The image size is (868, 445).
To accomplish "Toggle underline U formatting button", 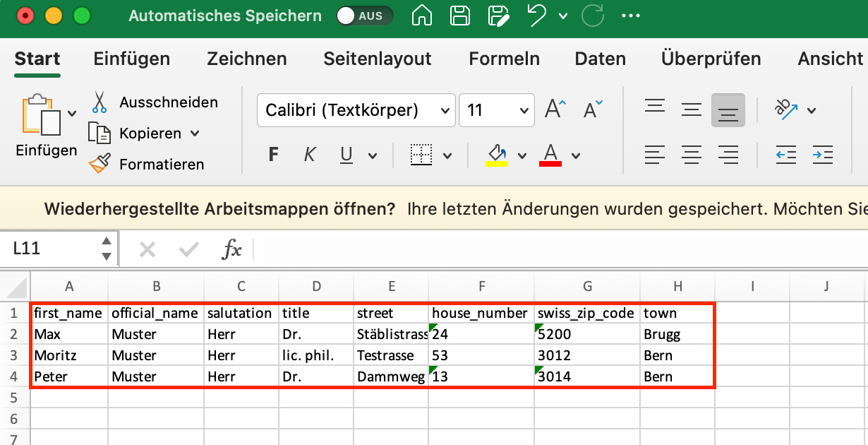I will [x=346, y=155].
